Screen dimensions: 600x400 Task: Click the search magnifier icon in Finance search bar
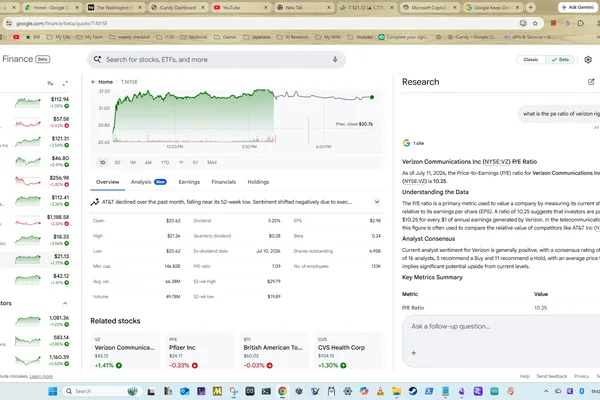tap(97, 59)
